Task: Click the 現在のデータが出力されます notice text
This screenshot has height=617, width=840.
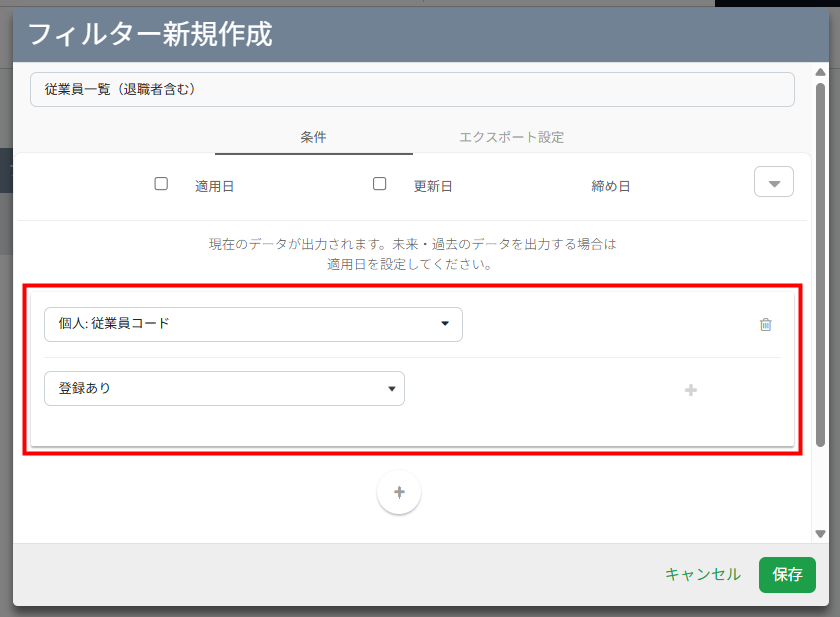Action: tap(412, 254)
